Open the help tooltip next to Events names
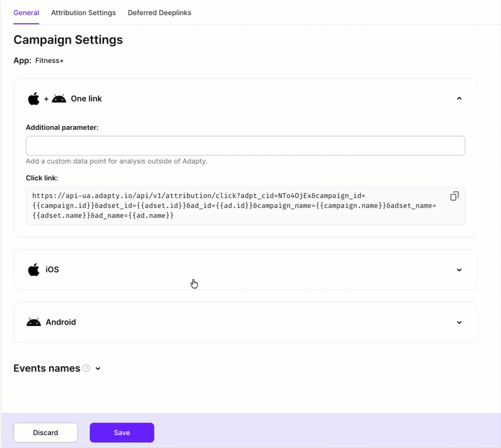 87,368
